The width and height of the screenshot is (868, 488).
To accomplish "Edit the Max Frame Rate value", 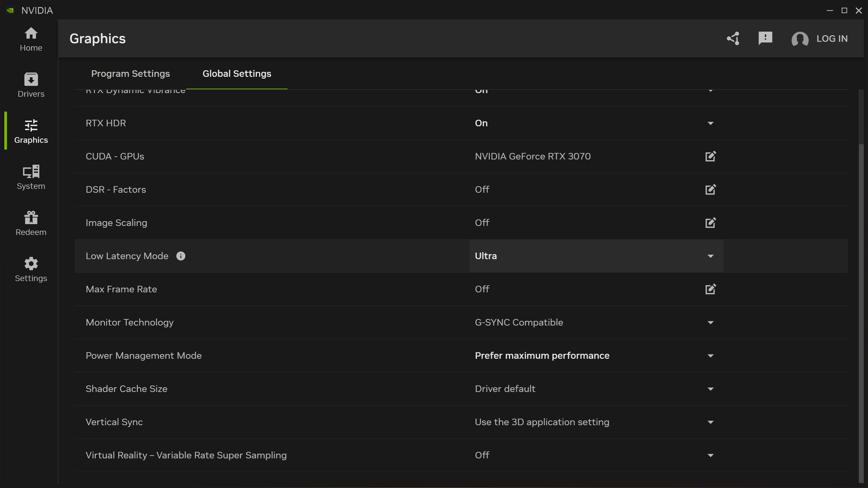I will click(x=710, y=289).
